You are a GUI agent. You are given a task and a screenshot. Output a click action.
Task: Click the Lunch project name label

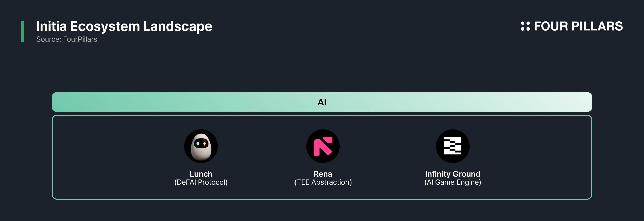coord(201,174)
